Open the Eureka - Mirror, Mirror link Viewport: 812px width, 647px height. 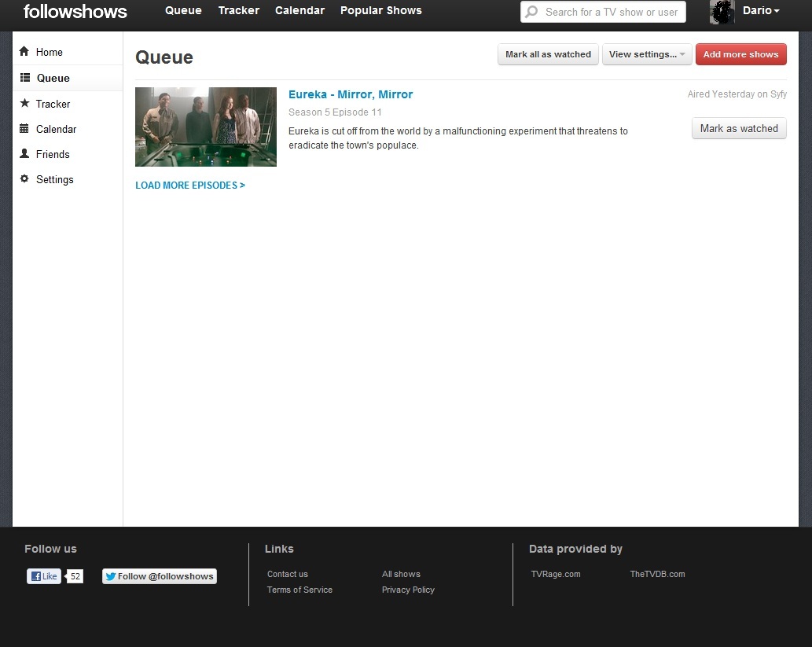pyautogui.click(x=351, y=94)
